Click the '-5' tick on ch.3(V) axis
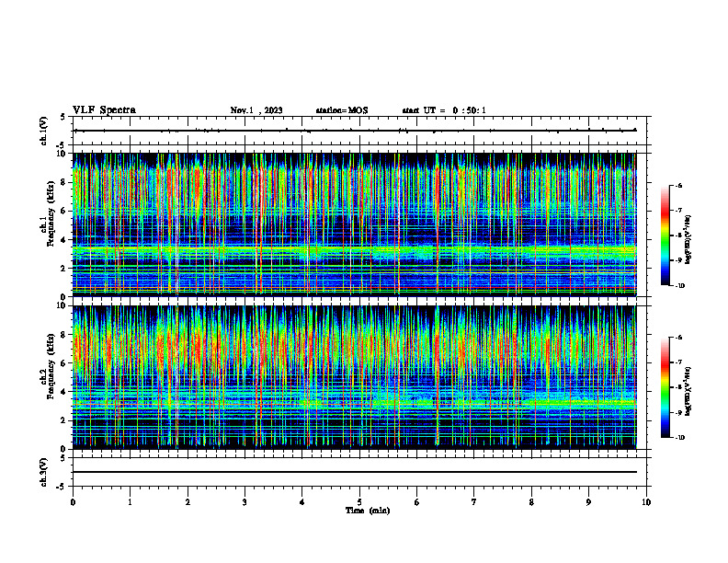The image size is (728, 563). coord(63,487)
